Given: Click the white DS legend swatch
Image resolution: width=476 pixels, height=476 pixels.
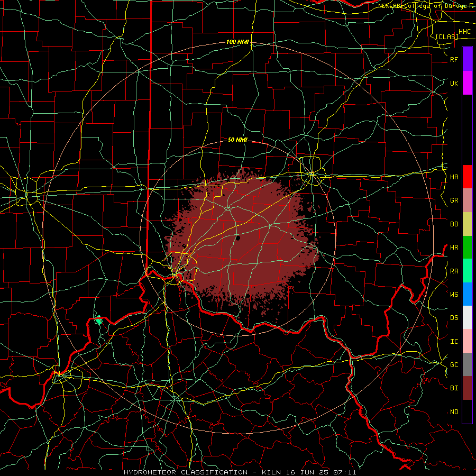Looking at the screenshot, I should click(x=467, y=317).
